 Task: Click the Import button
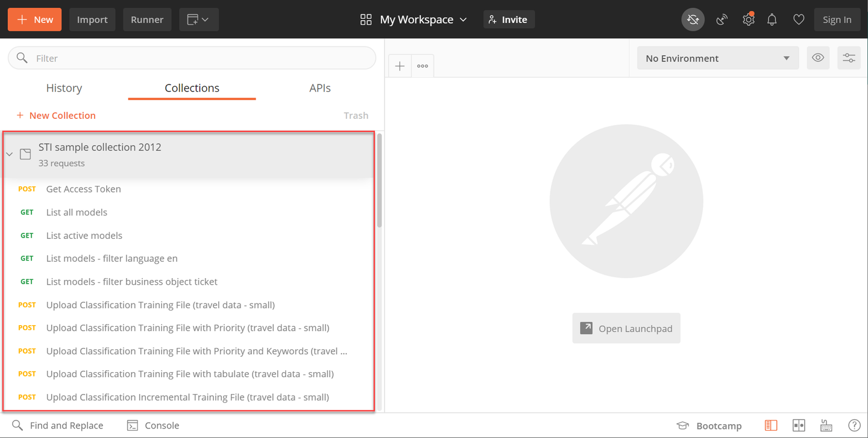click(x=92, y=19)
